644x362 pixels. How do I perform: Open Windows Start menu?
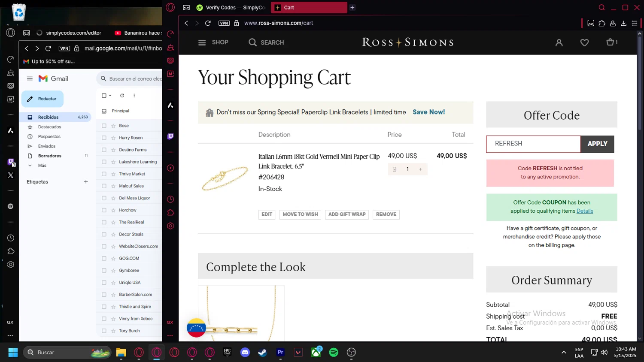coord(13,353)
